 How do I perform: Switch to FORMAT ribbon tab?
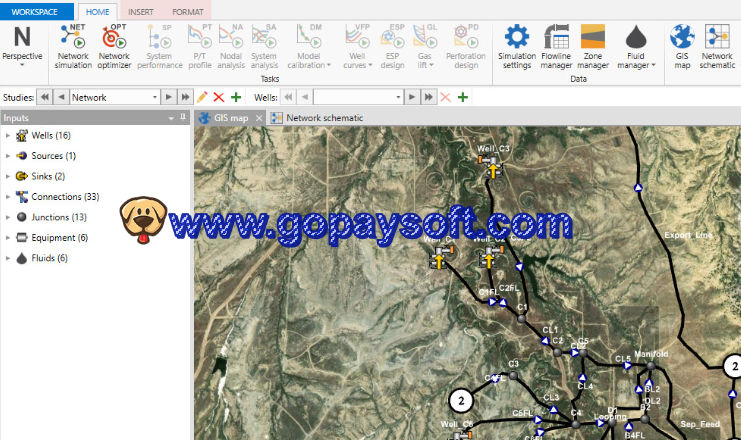click(188, 12)
